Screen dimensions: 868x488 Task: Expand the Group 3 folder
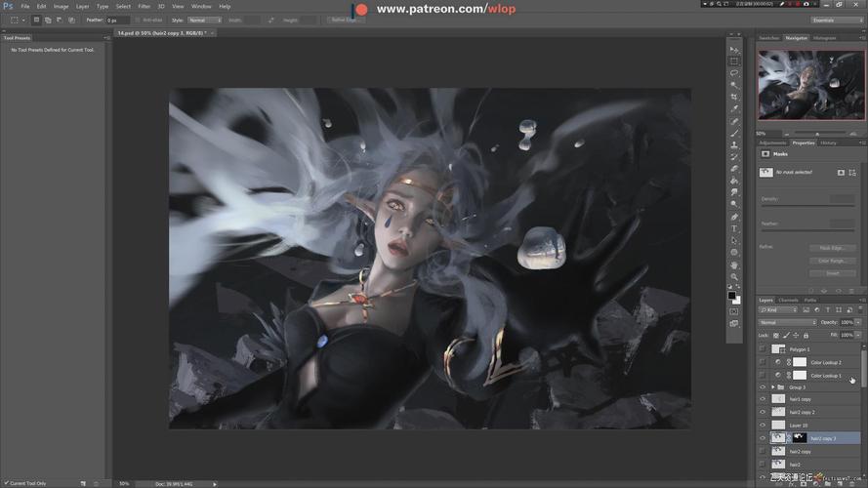pyautogui.click(x=772, y=387)
